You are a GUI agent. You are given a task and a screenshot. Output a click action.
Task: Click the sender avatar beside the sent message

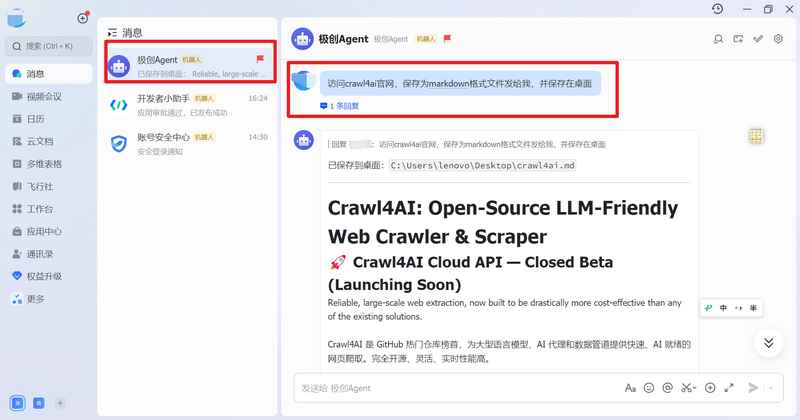303,81
